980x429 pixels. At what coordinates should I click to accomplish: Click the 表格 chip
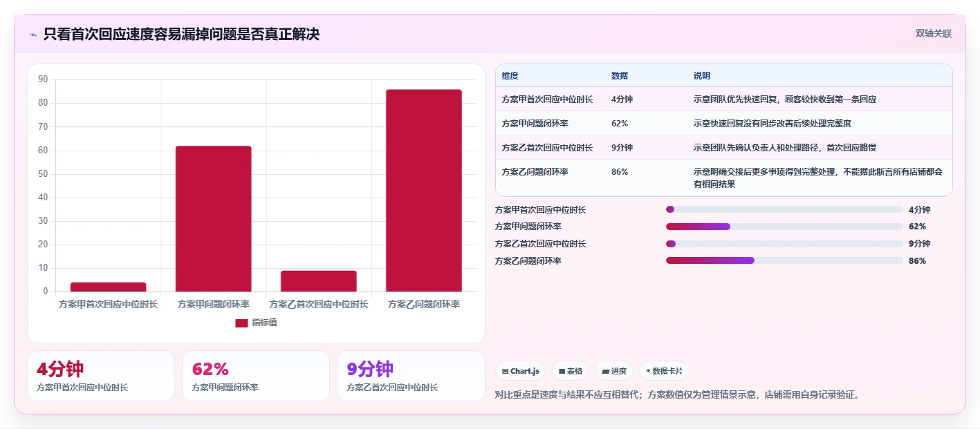click(571, 371)
